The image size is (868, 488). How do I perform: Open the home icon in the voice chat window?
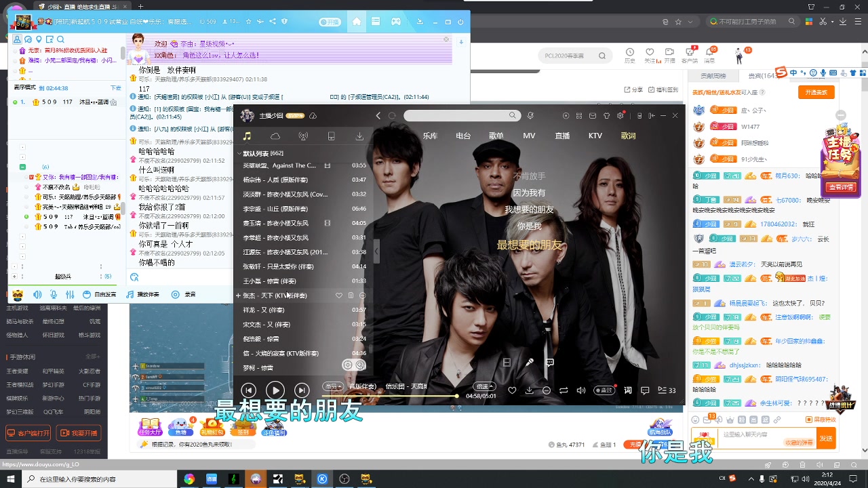click(357, 22)
